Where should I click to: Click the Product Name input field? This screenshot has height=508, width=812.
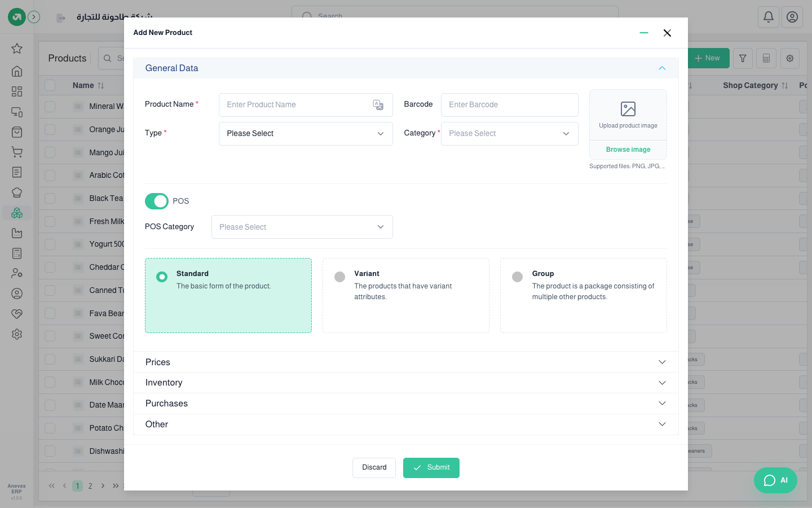306,105
